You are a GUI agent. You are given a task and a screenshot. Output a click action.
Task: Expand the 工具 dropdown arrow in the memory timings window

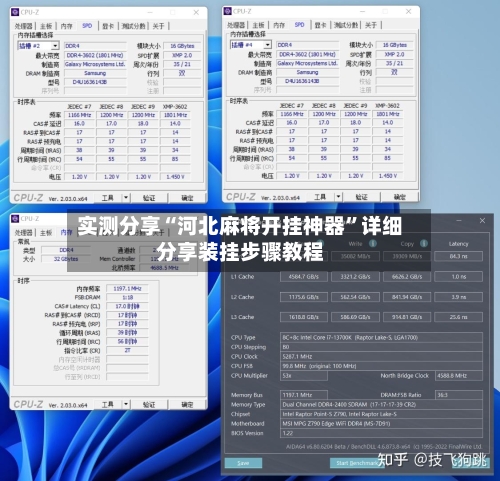126,404
